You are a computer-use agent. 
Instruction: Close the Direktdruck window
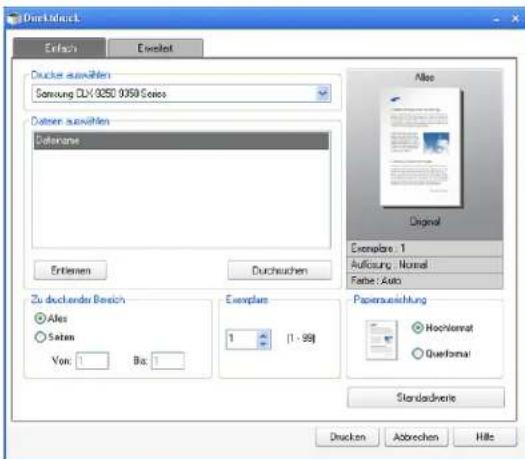click(515, 19)
